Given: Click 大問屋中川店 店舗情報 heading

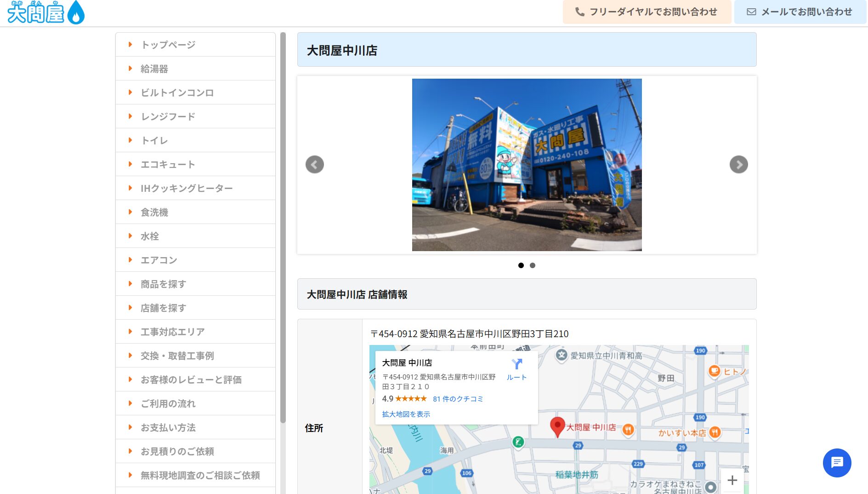Looking at the screenshot, I should coord(357,294).
